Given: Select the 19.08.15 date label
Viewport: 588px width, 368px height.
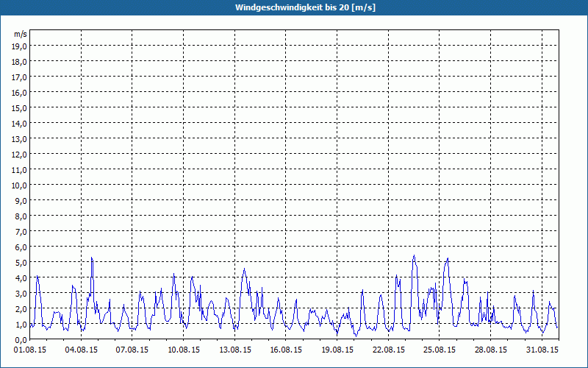Looking at the screenshot, I should (337, 350).
